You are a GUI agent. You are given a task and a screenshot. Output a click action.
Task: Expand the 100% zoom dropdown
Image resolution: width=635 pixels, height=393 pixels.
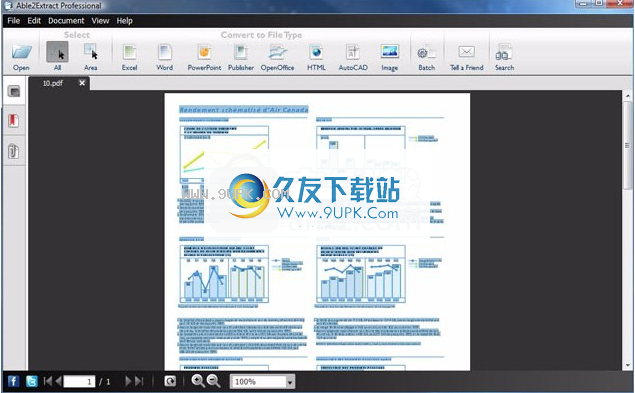tap(290, 382)
